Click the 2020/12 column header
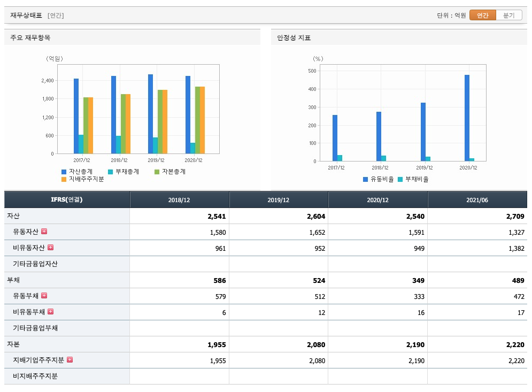 [377, 200]
